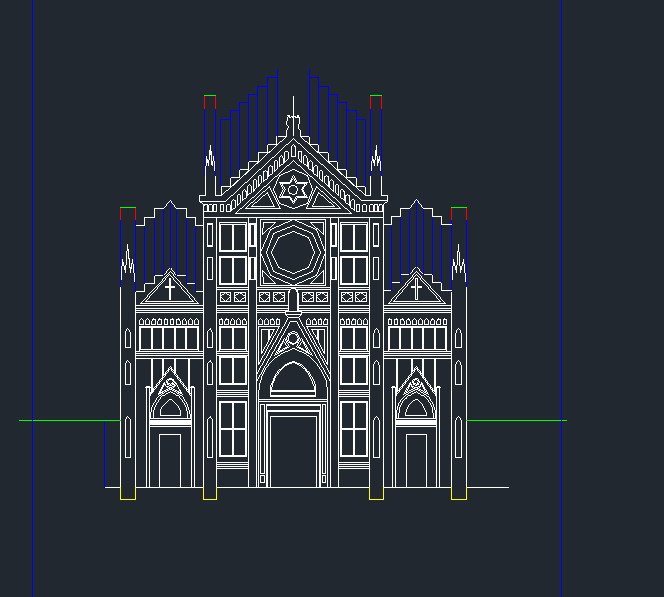Screen dimensions: 664x597
Task: Select the green cap atop the far-left pillar
Action: tap(128, 207)
